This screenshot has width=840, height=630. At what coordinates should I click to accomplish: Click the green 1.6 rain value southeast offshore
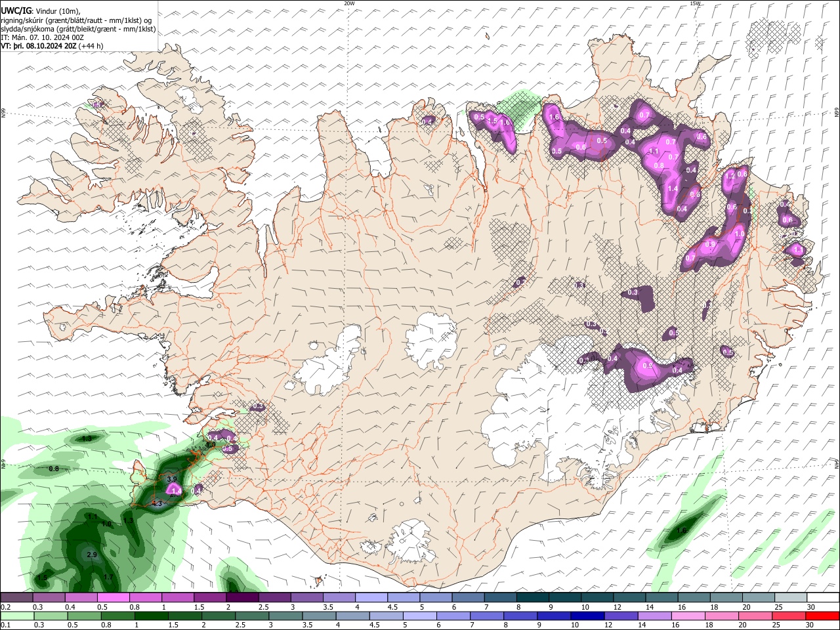(681, 531)
